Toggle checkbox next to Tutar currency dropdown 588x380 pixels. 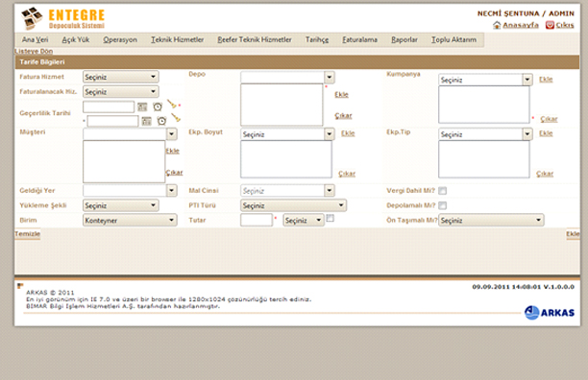pyautogui.click(x=330, y=218)
